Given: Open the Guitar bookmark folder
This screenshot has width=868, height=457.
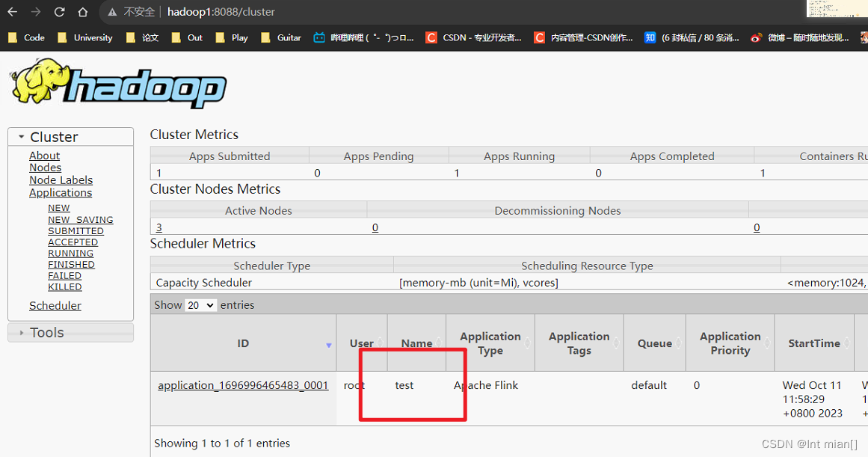Looking at the screenshot, I should (x=281, y=37).
